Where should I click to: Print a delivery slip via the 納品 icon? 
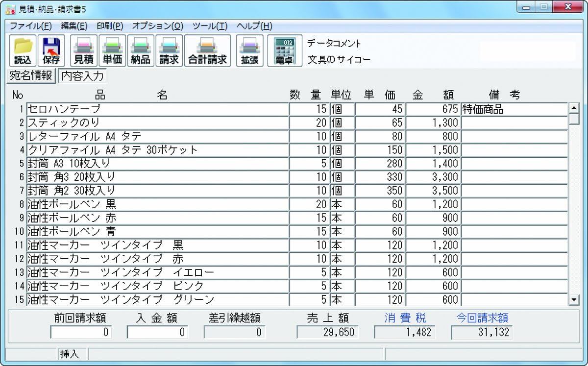tap(141, 51)
